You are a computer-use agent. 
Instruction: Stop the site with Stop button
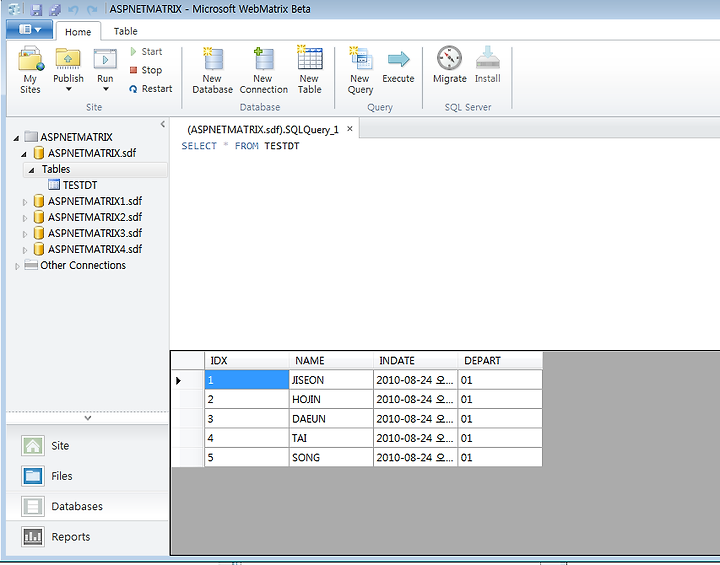[146, 70]
